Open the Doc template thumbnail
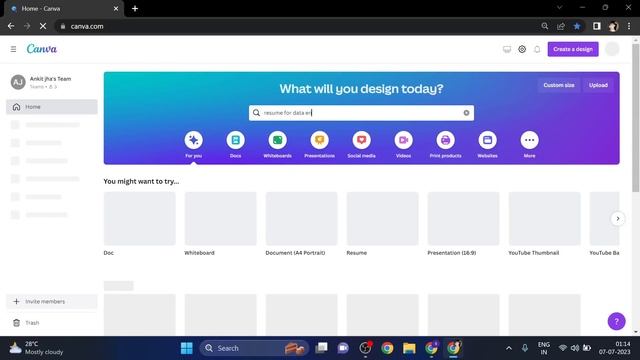Image resolution: width=640 pixels, height=360 pixels. pos(140,219)
